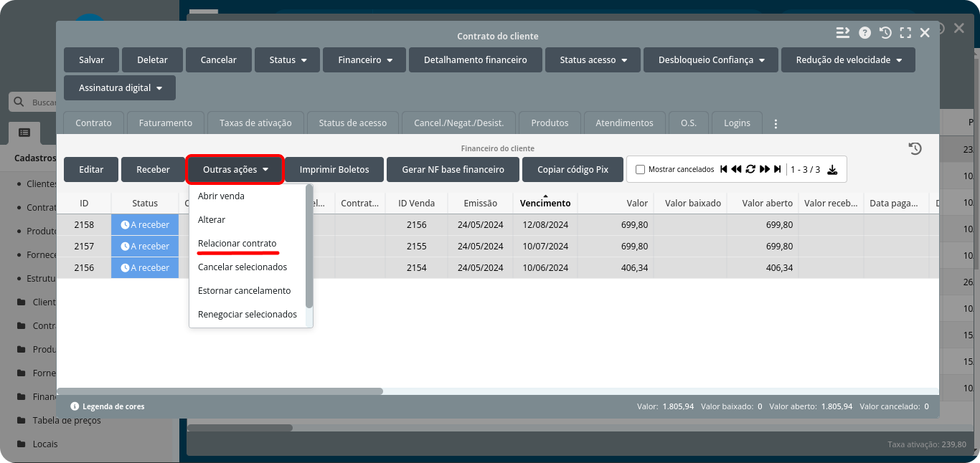
Task: Click the Receber button
Action: point(153,170)
